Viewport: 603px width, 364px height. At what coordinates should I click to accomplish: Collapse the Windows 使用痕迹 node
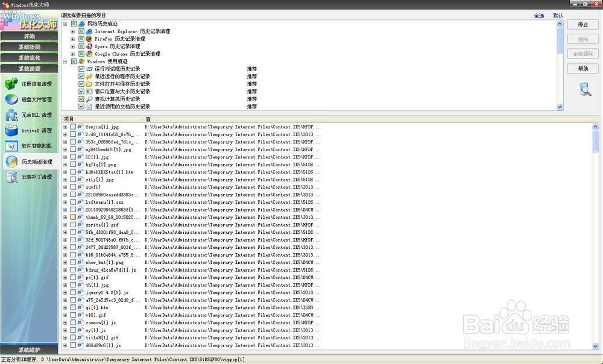pos(65,61)
